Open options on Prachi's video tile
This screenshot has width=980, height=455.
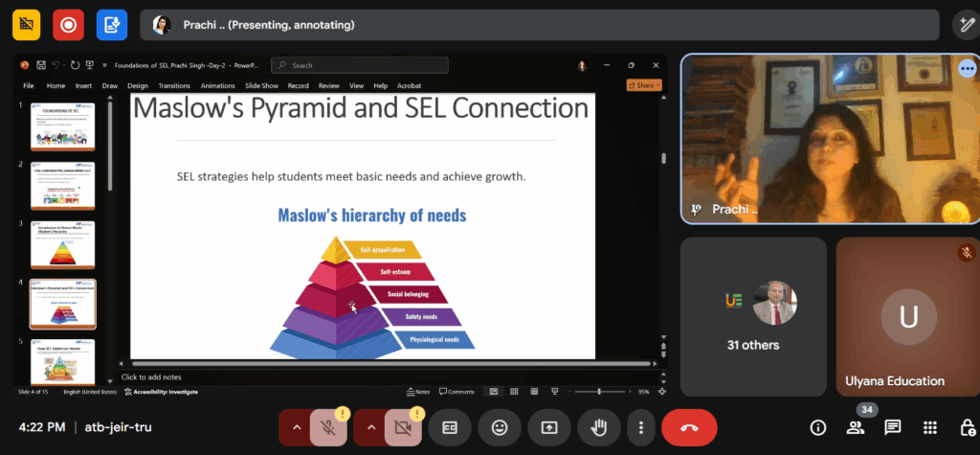pyautogui.click(x=967, y=69)
